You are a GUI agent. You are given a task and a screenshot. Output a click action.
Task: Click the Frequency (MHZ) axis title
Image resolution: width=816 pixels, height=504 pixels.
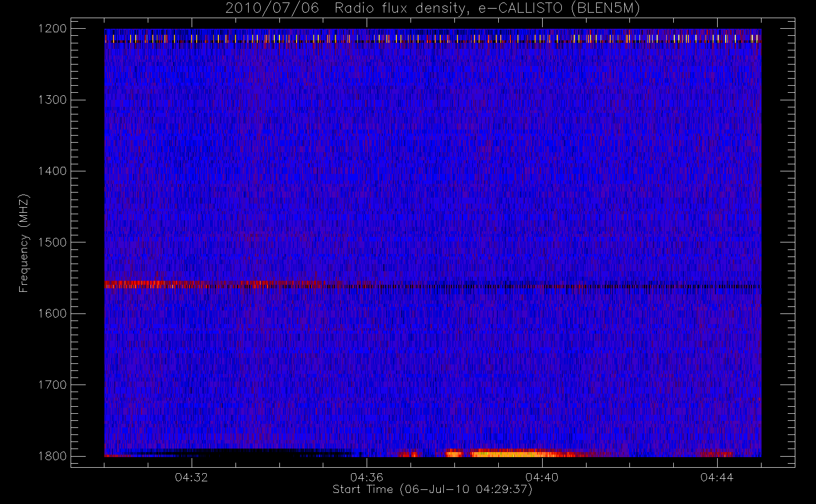(x=24, y=243)
